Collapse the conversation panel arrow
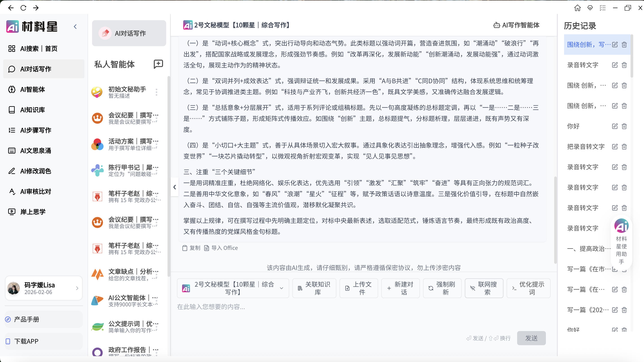 click(x=174, y=187)
